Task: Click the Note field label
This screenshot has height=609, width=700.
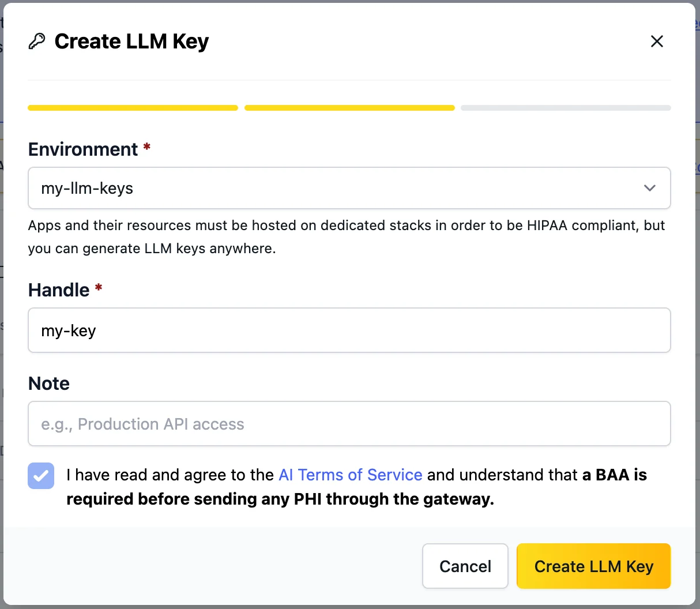Action: pyautogui.click(x=49, y=384)
